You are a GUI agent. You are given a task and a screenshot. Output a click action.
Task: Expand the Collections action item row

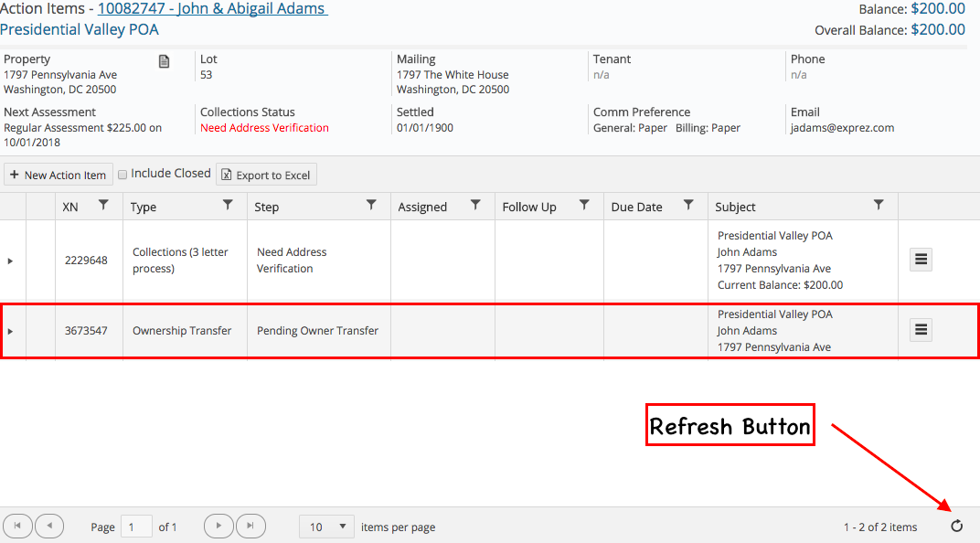(11, 259)
